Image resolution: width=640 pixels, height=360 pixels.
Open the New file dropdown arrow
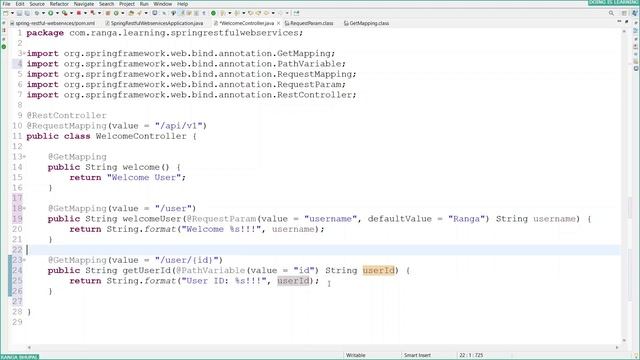coord(12,13)
